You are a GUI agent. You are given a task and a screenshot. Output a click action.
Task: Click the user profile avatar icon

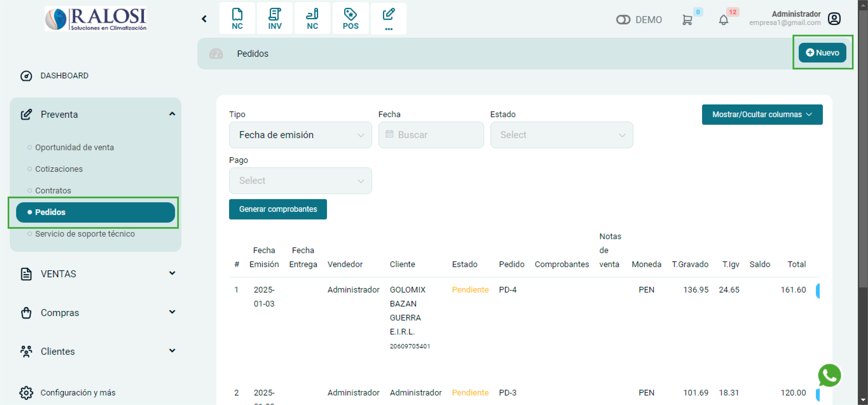coord(834,19)
